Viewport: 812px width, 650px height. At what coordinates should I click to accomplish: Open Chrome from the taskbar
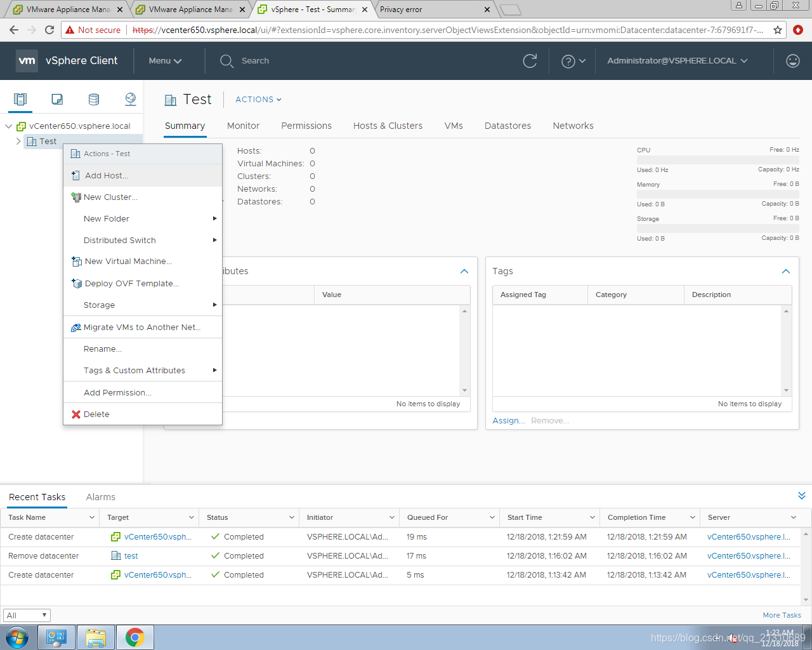click(x=134, y=637)
